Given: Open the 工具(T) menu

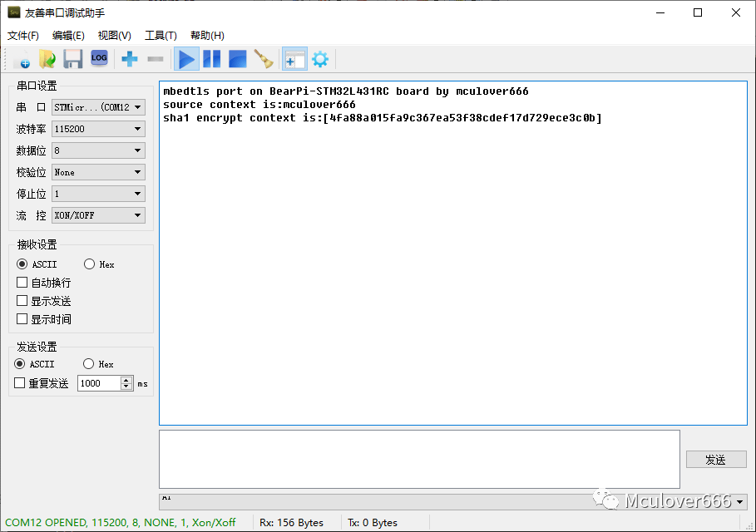Looking at the screenshot, I should [161, 36].
